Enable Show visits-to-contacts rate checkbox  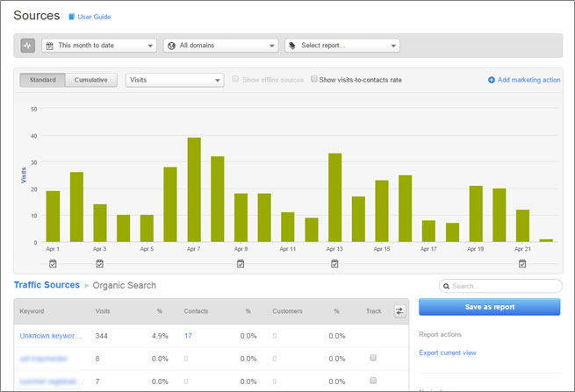[314, 79]
